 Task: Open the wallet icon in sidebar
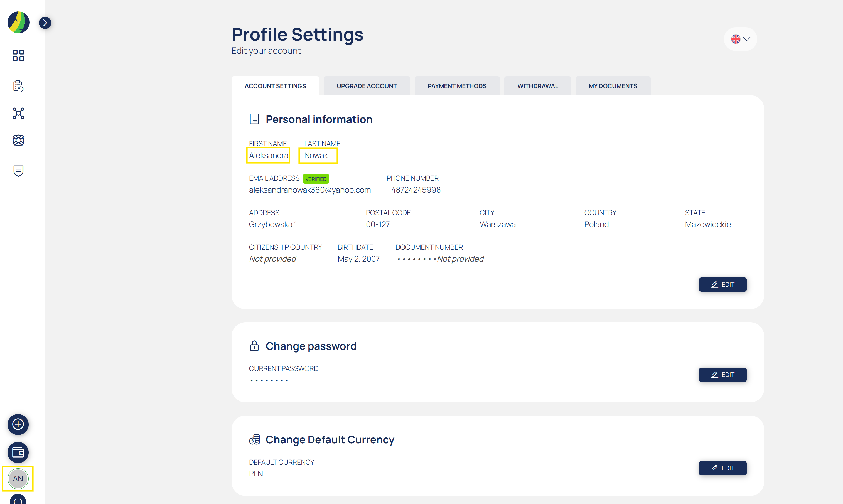coord(18,453)
